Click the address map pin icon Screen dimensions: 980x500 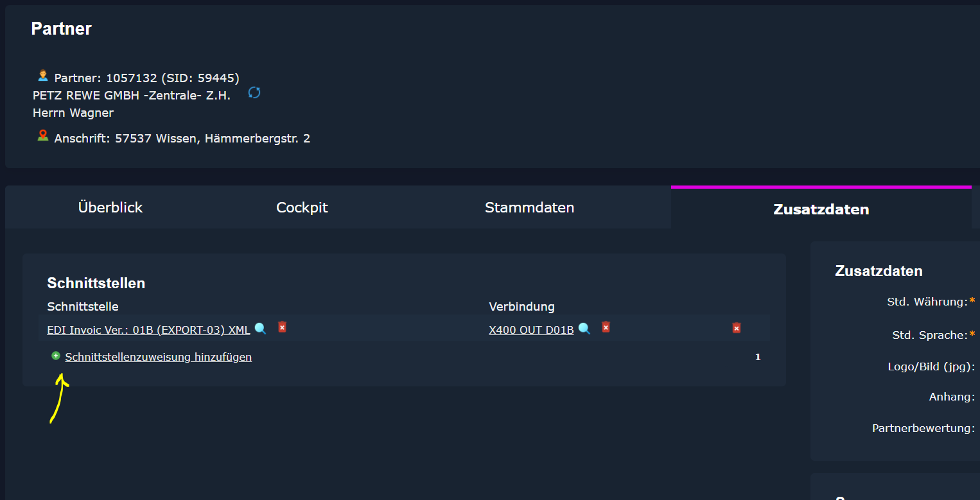point(43,135)
